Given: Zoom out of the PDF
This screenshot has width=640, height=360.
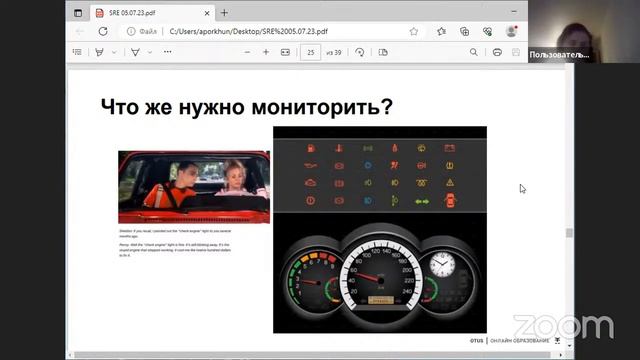Looking at the screenshot, I should tap(247, 52).
